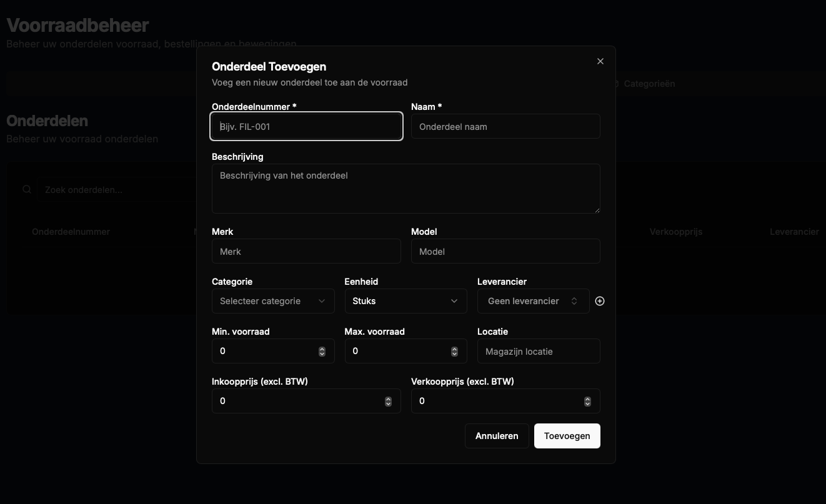Focus the Locatie magazijn field
Image resolution: width=826 pixels, height=504 pixels.
tap(538, 351)
